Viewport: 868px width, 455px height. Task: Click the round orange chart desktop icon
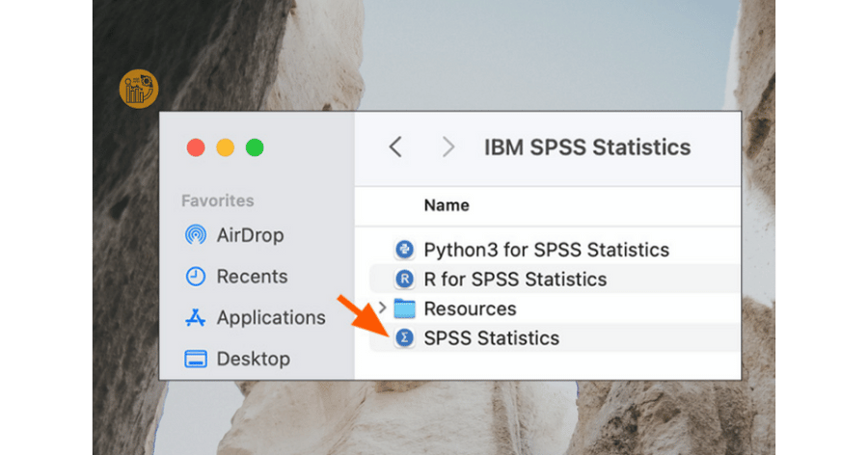coord(139,89)
